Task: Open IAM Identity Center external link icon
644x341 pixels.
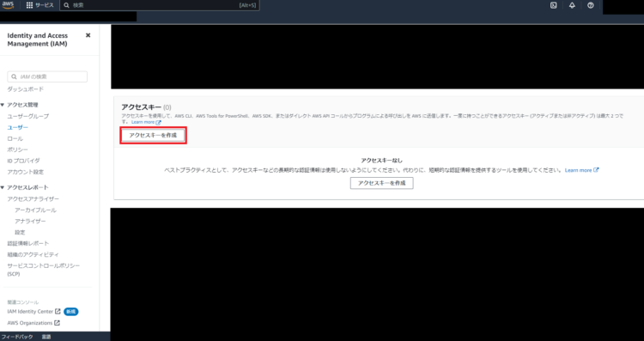Action: (x=58, y=312)
